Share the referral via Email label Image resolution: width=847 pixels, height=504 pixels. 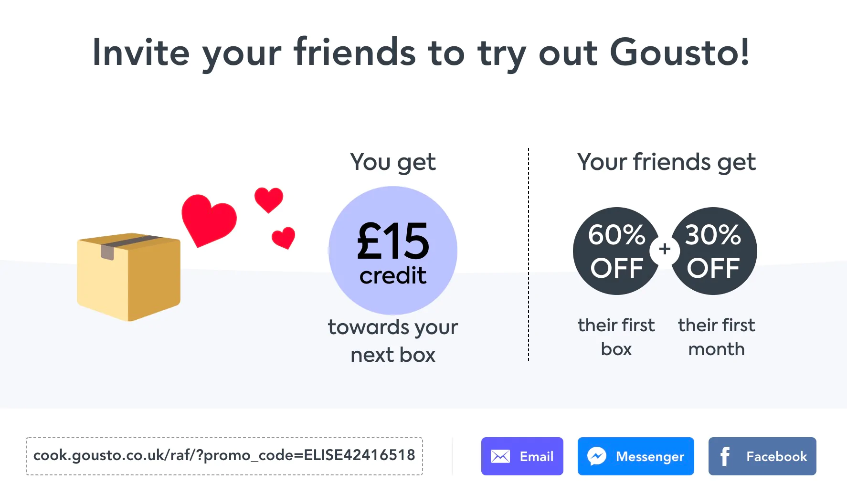(x=536, y=456)
